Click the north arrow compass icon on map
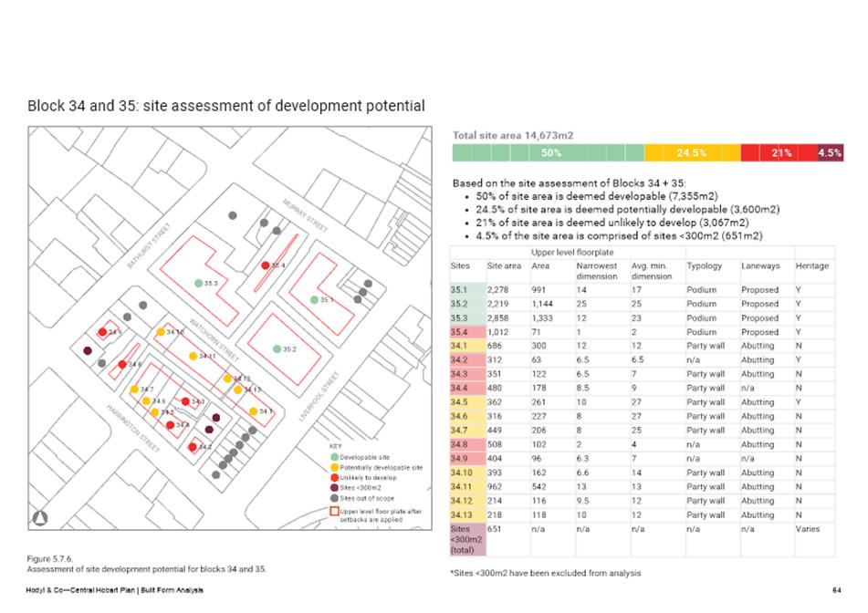Screen dimensions: 868x613 pos(40,518)
